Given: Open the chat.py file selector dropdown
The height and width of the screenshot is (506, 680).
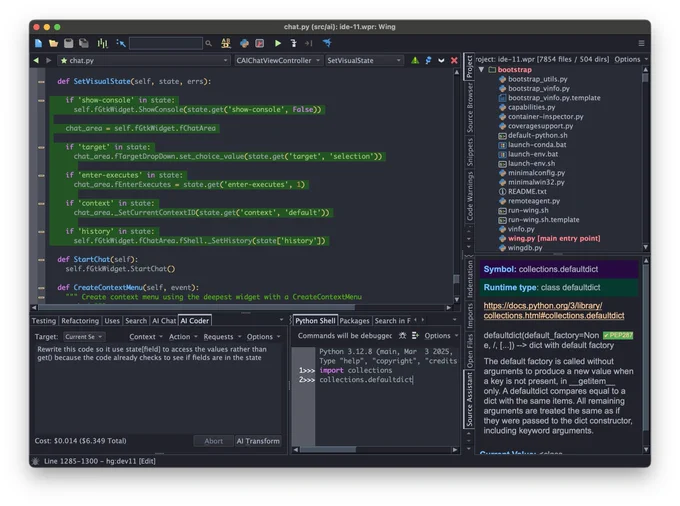Looking at the screenshot, I should [x=144, y=60].
